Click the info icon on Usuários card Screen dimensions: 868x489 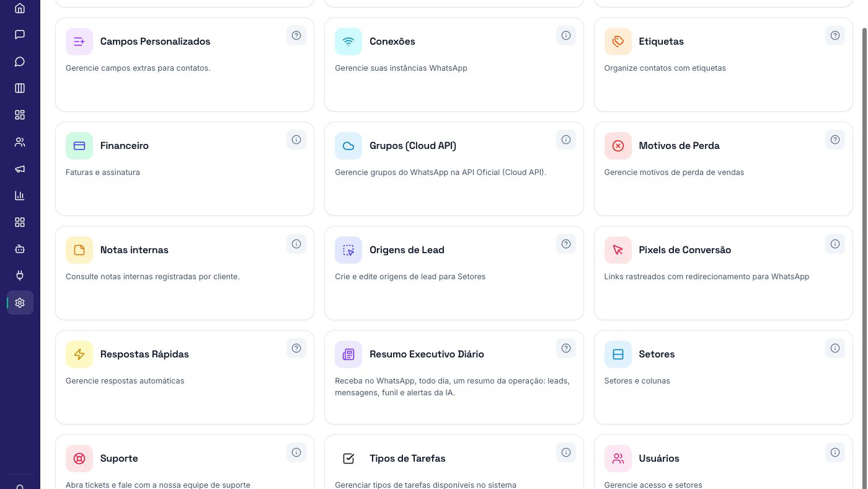pyautogui.click(x=835, y=452)
